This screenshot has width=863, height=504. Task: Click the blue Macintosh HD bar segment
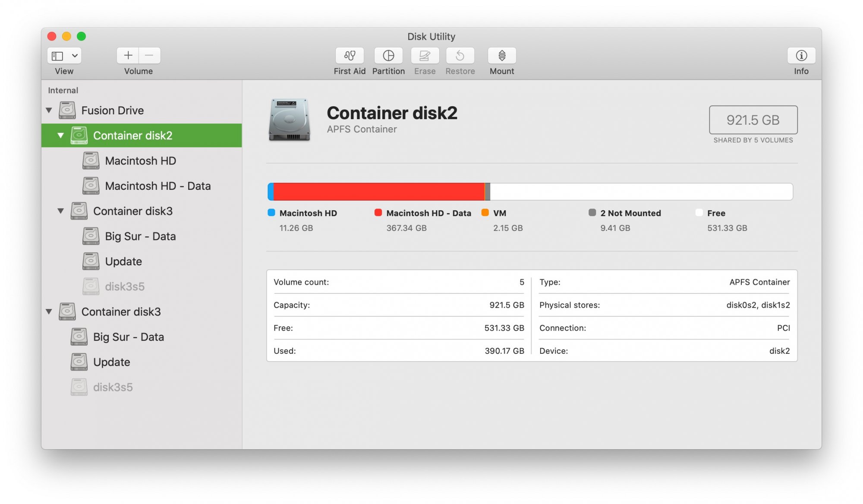pos(271,192)
